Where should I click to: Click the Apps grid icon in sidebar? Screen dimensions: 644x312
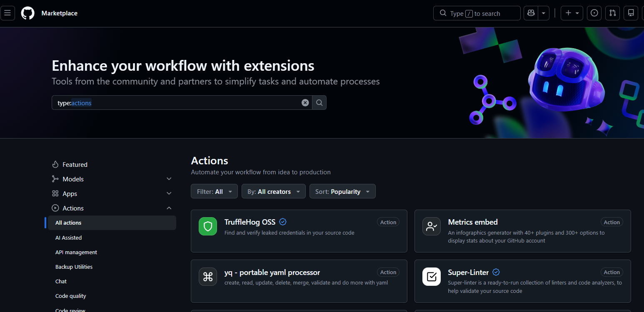(x=55, y=193)
